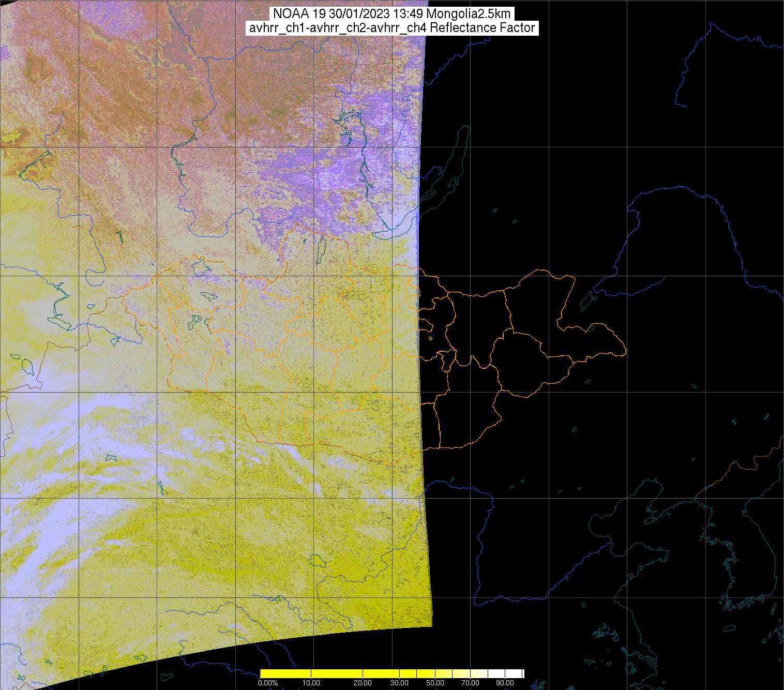Click the avhrr channel Reflectance Factor subtitle
This screenshot has height=690, width=784.
pyautogui.click(x=391, y=28)
